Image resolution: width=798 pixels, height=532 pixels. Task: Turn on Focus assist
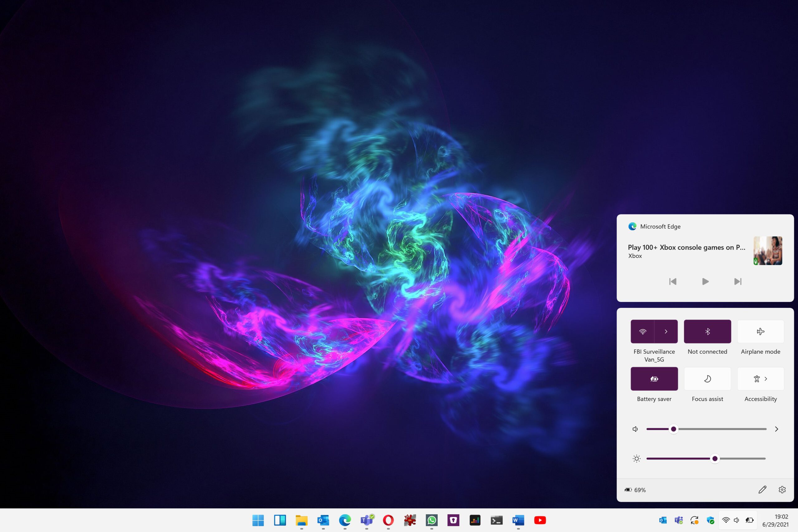pos(707,379)
